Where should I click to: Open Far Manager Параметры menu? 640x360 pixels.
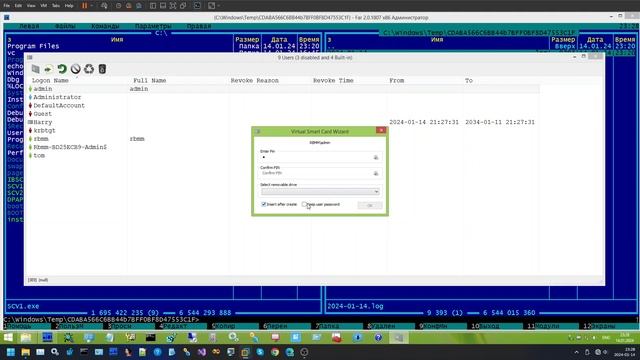pos(153,26)
